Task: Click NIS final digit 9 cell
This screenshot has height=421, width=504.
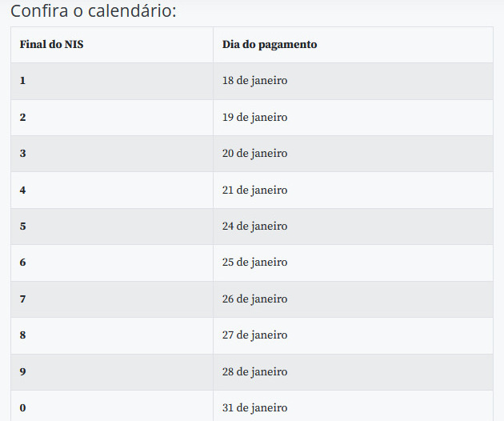Action: point(112,372)
